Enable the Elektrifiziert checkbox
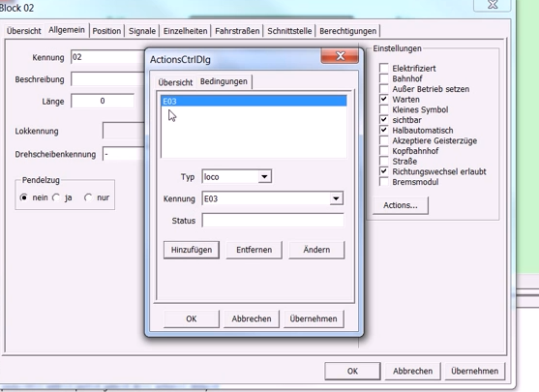This screenshot has width=539, height=392. pos(383,68)
